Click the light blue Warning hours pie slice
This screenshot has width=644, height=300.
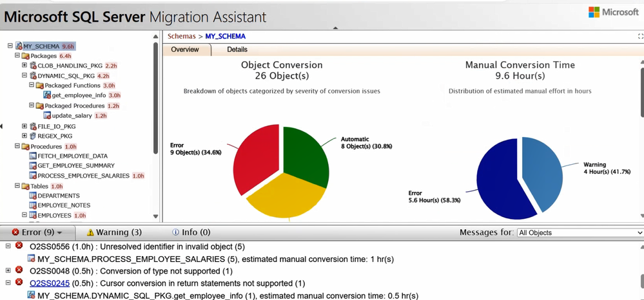click(544, 171)
